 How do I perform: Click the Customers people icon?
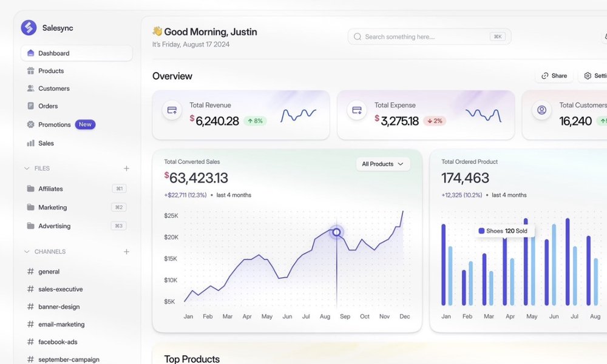(30, 88)
